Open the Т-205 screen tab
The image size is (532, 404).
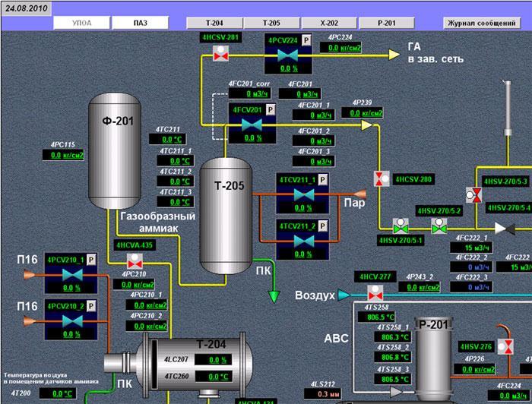pyautogui.click(x=271, y=22)
